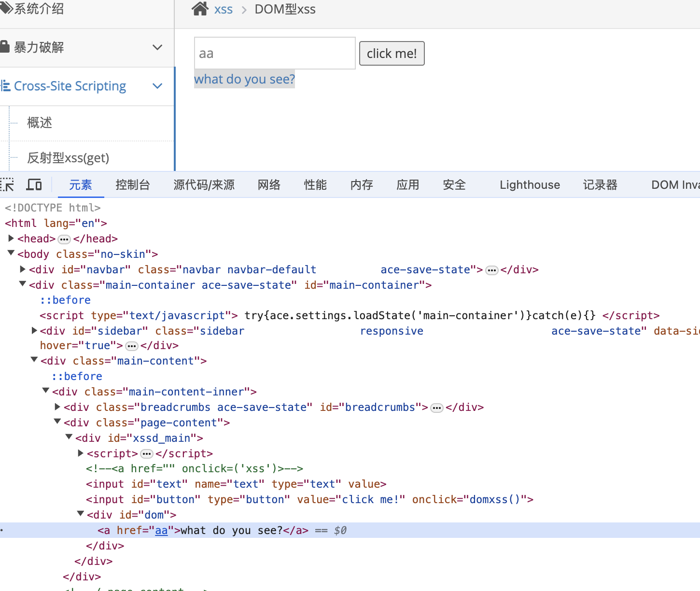Switch to the 应用 tab
Viewport: 700px width, 591px height.
408,185
